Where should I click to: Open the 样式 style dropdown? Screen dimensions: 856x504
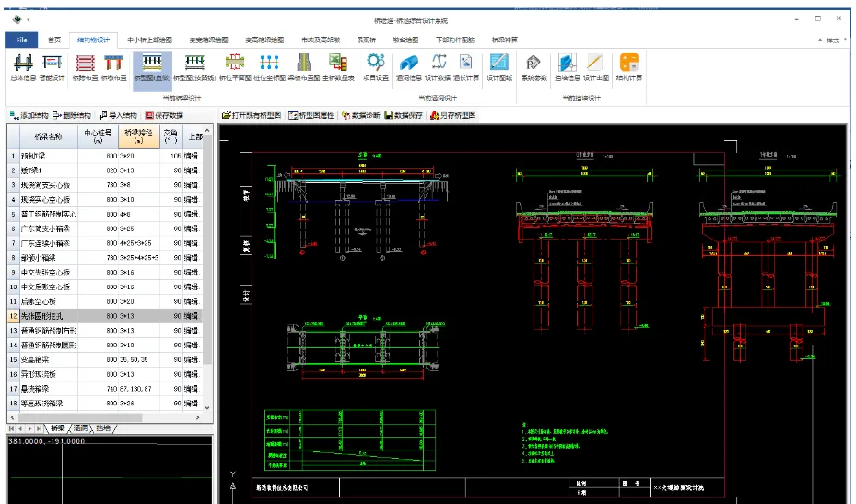click(835, 41)
